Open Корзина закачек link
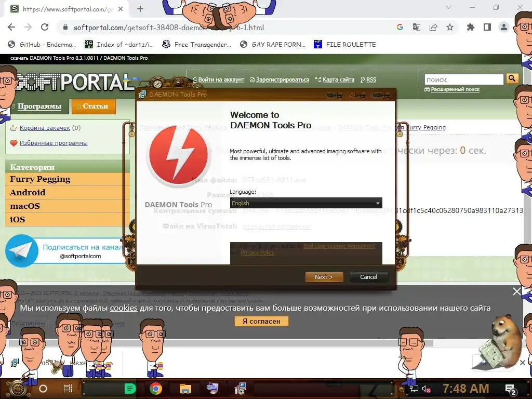 click(45, 128)
